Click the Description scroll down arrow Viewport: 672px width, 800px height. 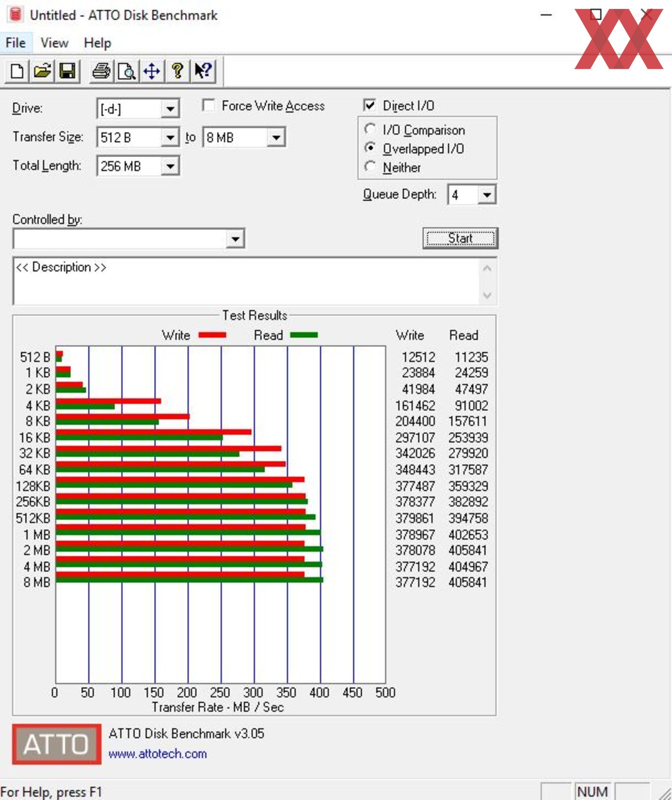487,295
